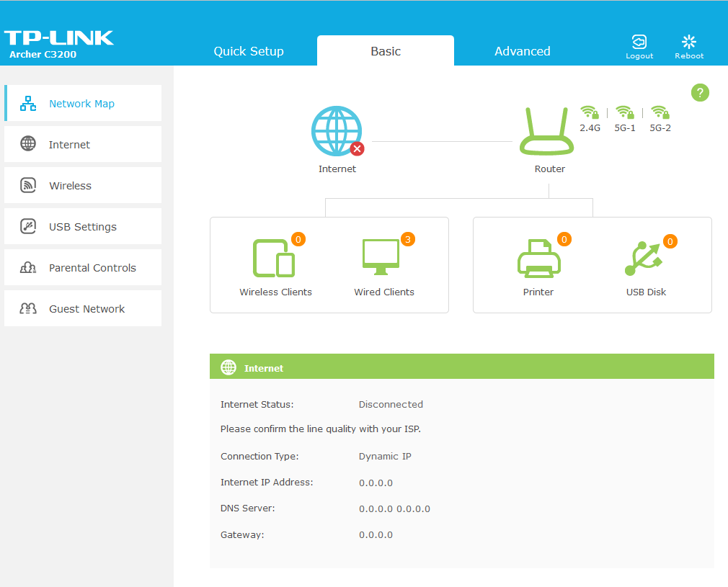This screenshot has height=587, width=728.
Task: Open USB Settings from sidebar
Action: click(82, 227)
